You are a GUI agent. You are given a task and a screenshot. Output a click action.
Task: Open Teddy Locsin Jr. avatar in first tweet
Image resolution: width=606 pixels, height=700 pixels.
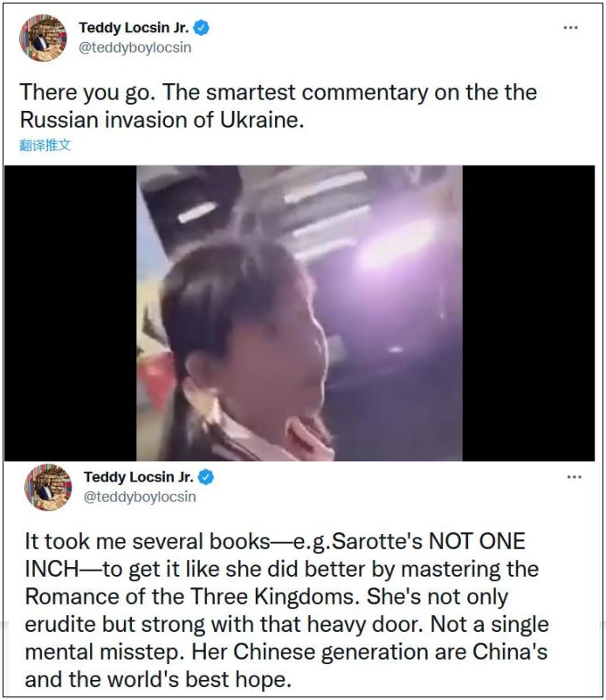[x=43, y=37]
